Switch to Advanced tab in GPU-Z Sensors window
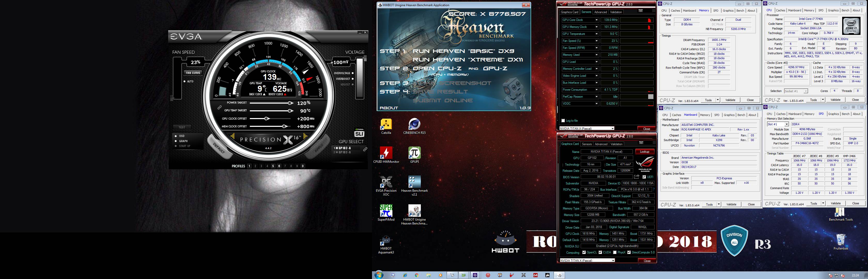 pyautogui.click(x=600, y=12)
